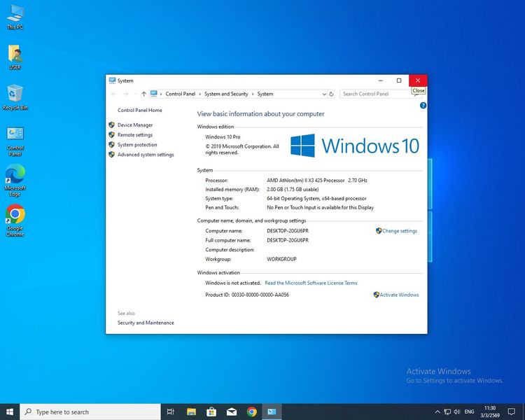Open Remote settings link
Viewport: 525px width, 420px height.
click(x=135, y=134)
